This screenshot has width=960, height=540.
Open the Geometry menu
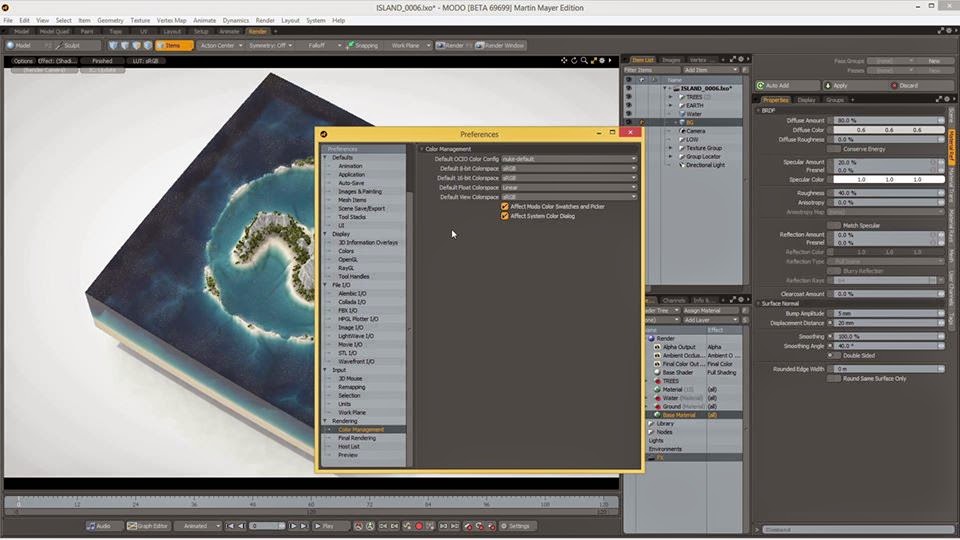(x=110, y=20)
